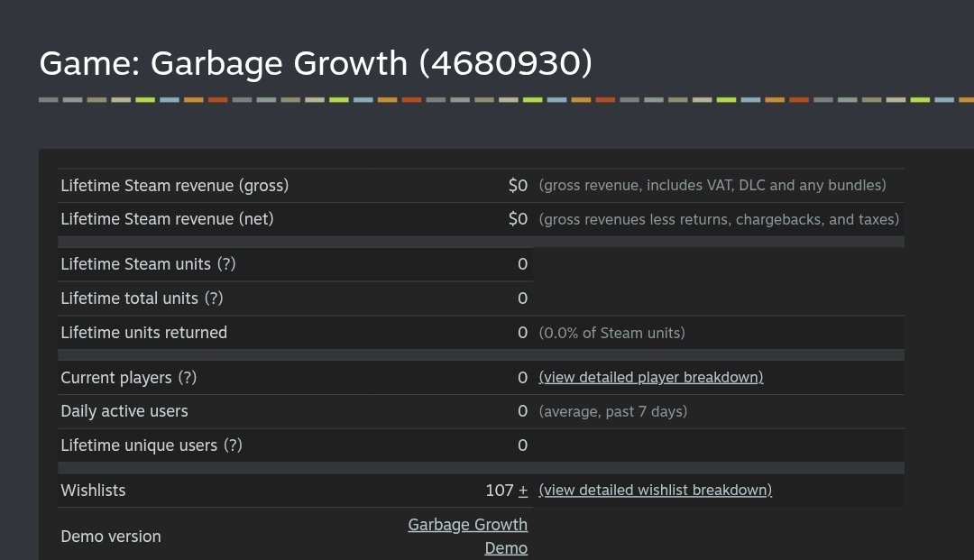The image size is (974, 560).
Task: Click the 0 value for Current players
Action: point(523,378)
